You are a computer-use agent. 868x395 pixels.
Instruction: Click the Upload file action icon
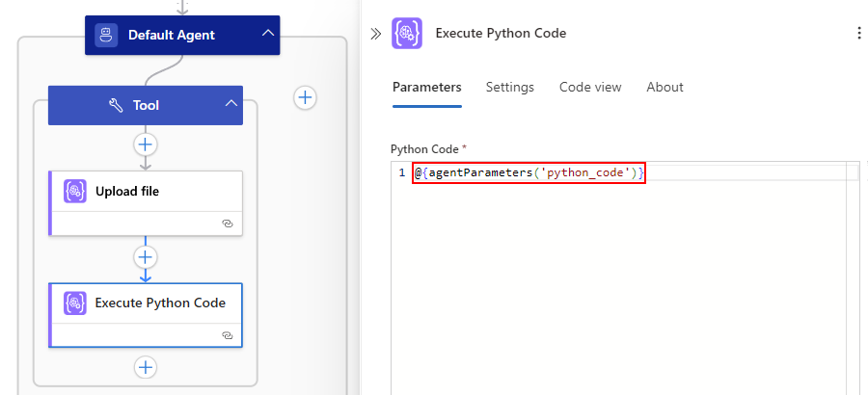75,191
